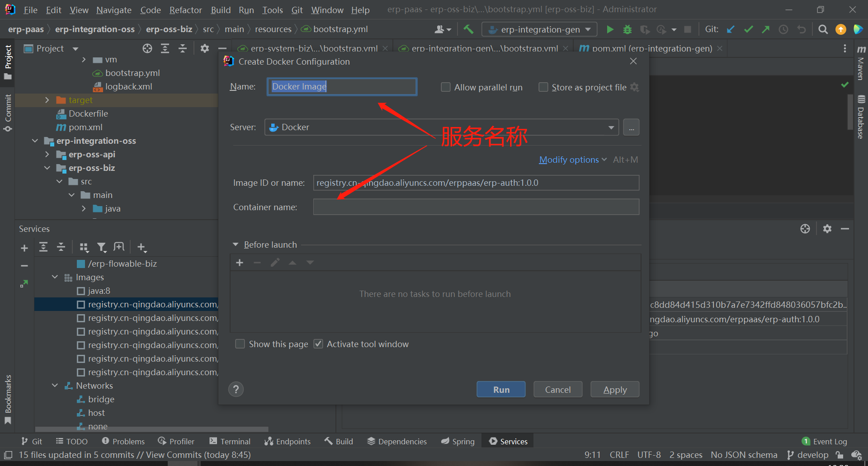The height and width of the screenshot is (466, 868).
Task: Open the Project view dropdown
Action: coord(75,48)
